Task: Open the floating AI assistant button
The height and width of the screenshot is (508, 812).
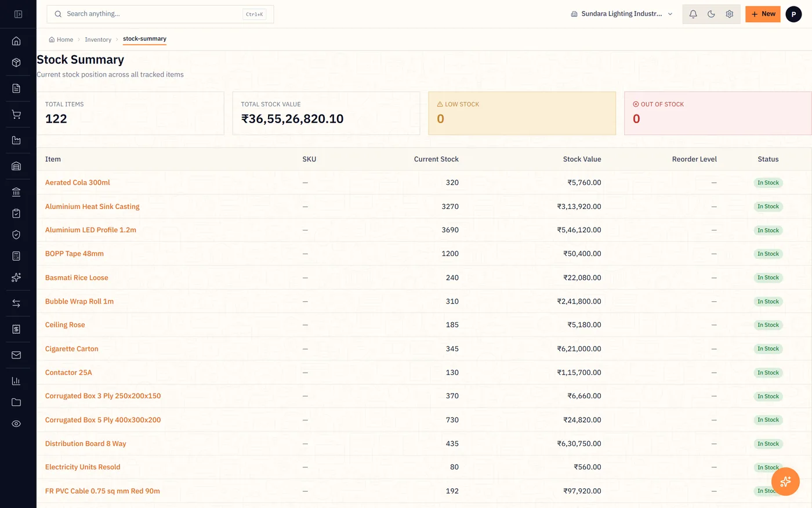Action: pos(785,481)
